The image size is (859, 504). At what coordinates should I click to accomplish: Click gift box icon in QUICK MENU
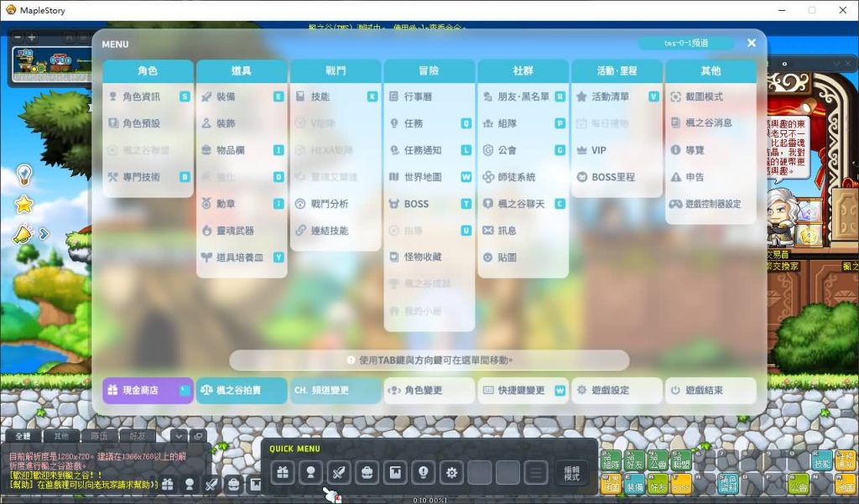[x=282, y=472]
